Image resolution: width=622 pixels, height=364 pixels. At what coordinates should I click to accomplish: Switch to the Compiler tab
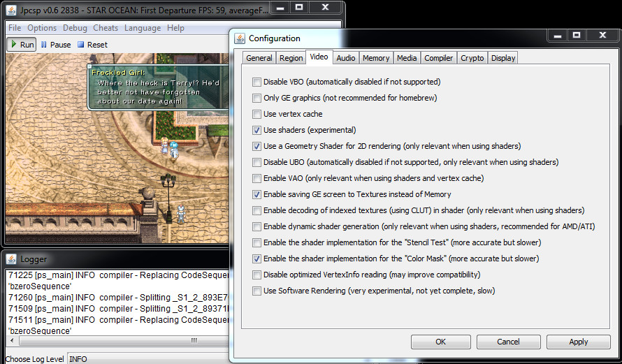click(438, 58)
